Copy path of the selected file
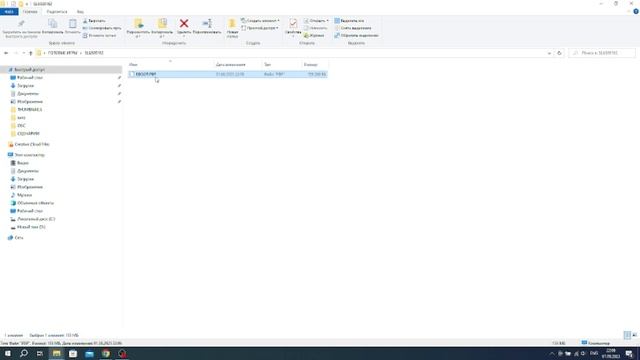This screenshot has width=640, height=360. (x=102, y=28)
